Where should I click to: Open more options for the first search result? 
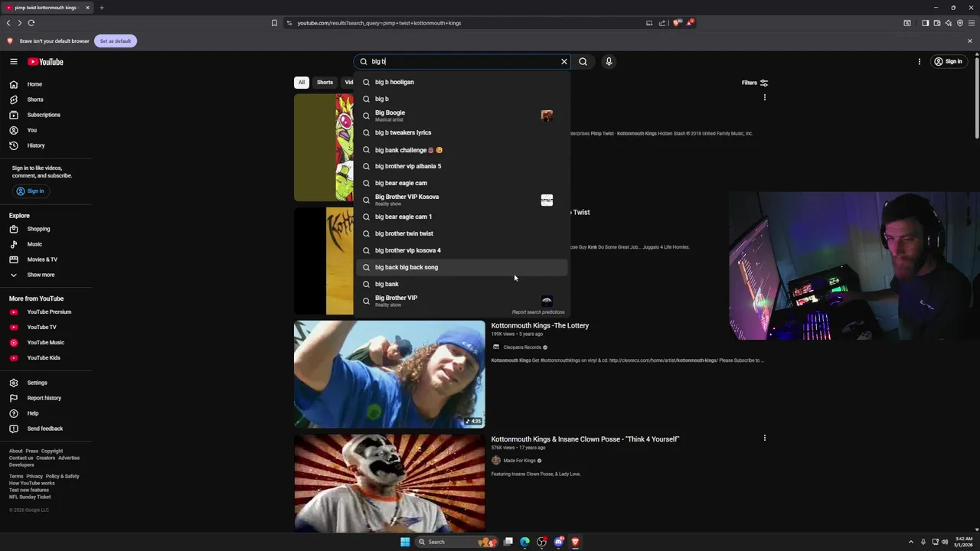764,97
